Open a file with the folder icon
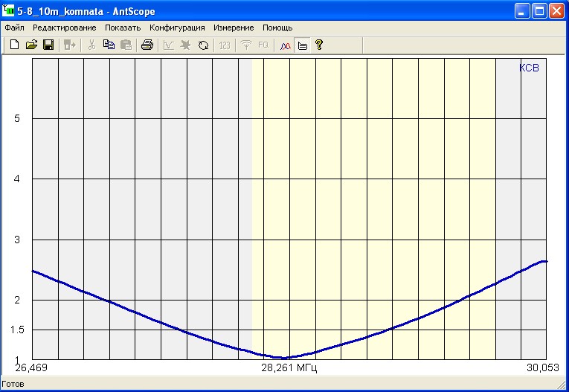The width and height of the screenshot is (569, 392). coord(31,45)
